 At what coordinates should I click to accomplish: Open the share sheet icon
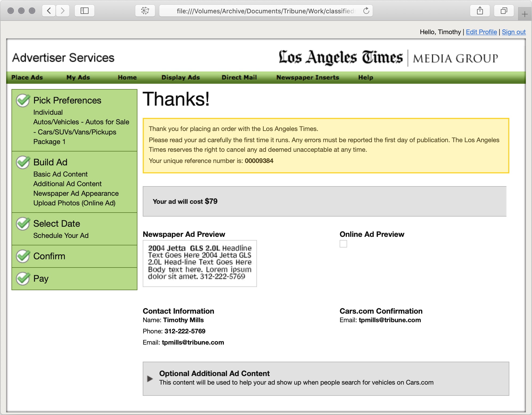(480, 11)
